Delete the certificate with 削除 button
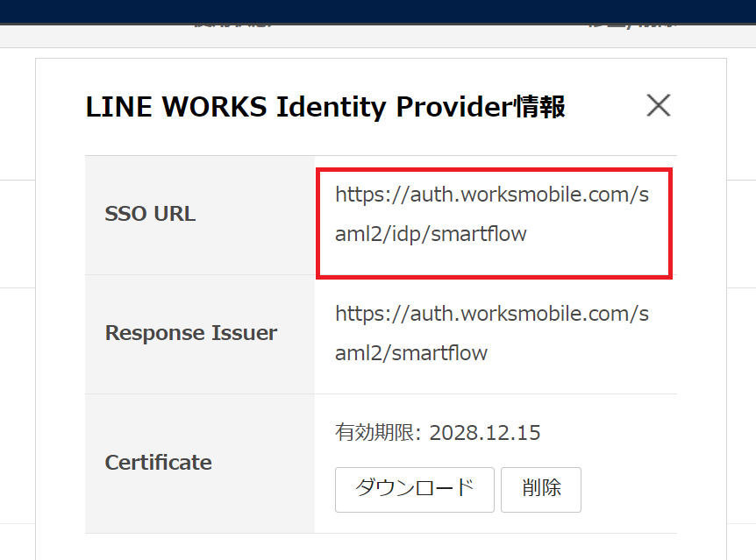 coord(541,489)
